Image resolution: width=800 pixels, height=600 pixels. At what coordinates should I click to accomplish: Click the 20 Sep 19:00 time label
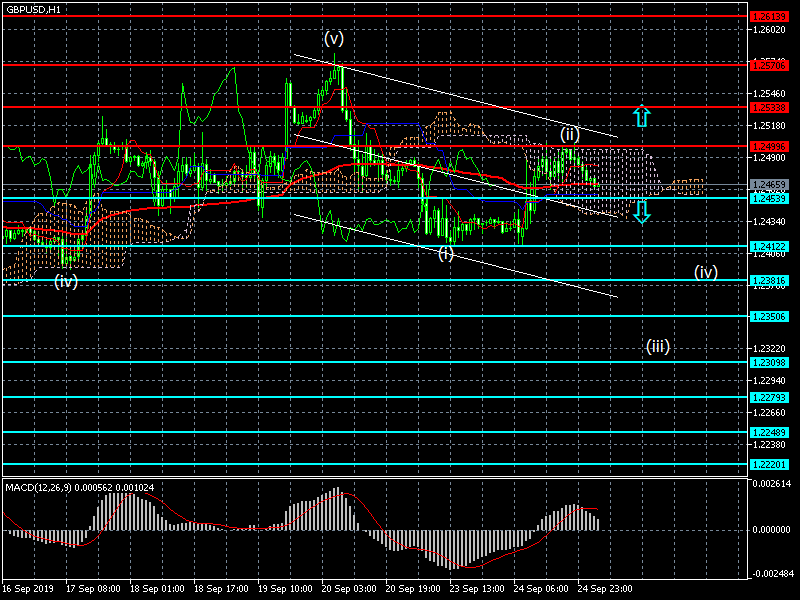[x=413, y=589]
